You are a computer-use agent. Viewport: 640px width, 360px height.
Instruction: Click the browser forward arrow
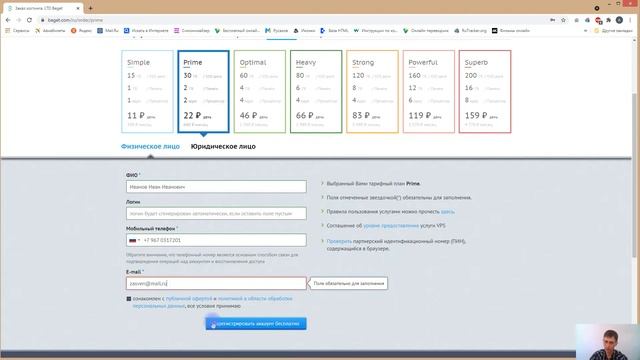pos(19,20)
